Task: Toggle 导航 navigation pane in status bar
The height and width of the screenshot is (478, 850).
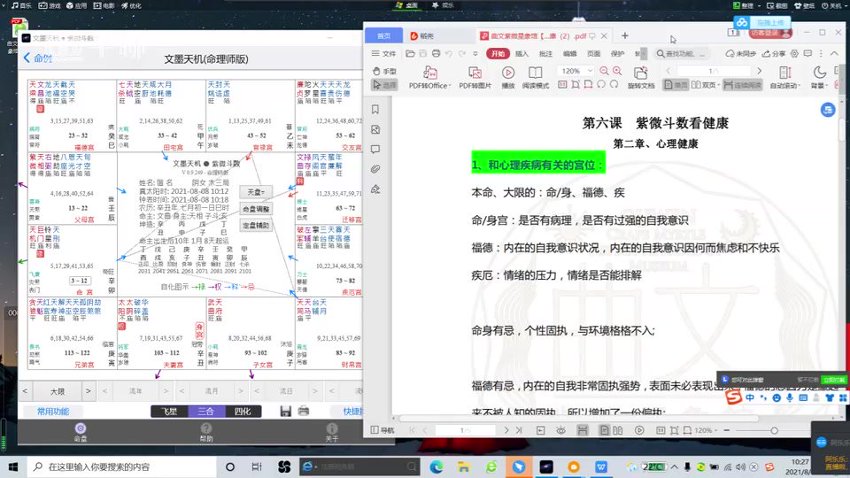Action: [x=382, y=430]
